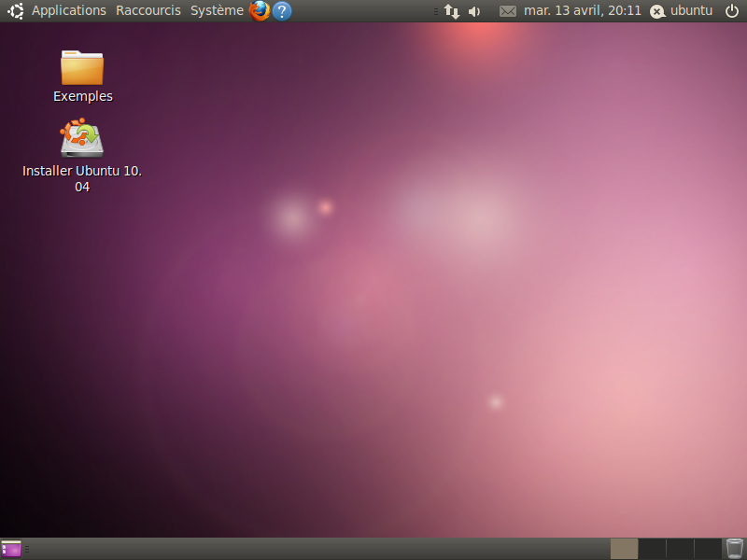Select the Exemples folder on the desktop

(x=82, y=70)
